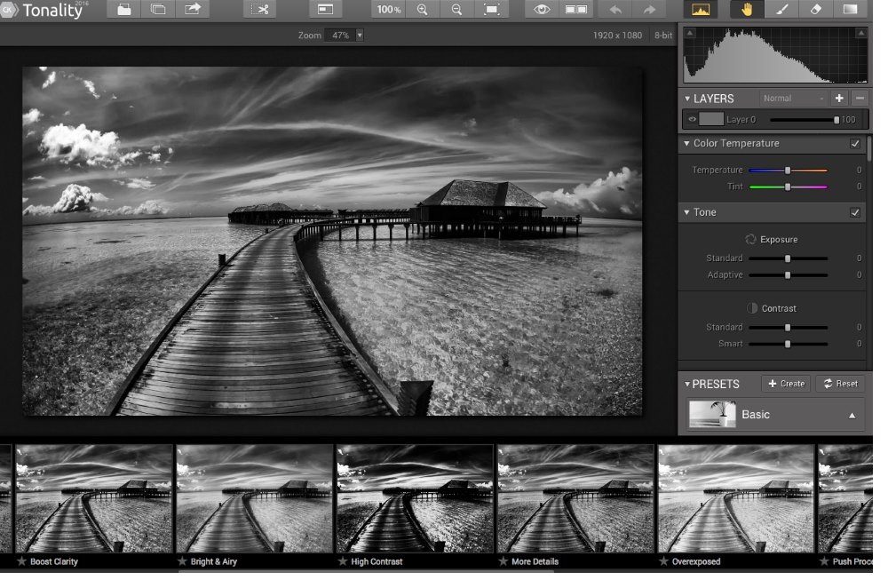Screen dimensions: 888x588
Task: Select the Layer 0 thumbnail
Action: click(711, 119)
